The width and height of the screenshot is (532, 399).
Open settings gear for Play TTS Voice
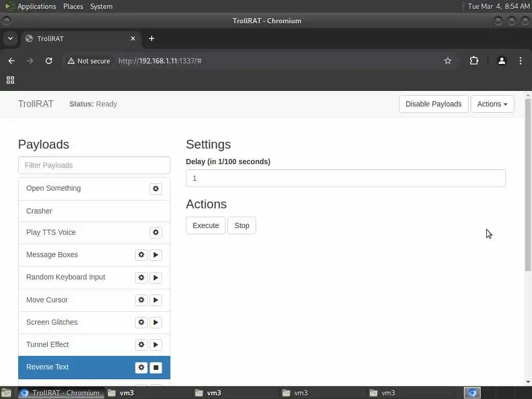point(156,232)
